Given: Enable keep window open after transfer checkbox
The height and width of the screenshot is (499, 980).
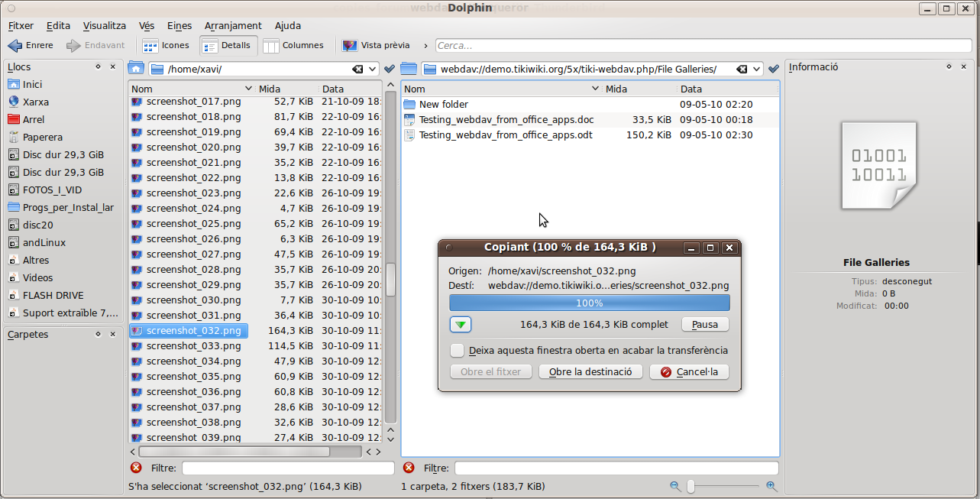Looking at the screenshot, I should tap(457, 351).
